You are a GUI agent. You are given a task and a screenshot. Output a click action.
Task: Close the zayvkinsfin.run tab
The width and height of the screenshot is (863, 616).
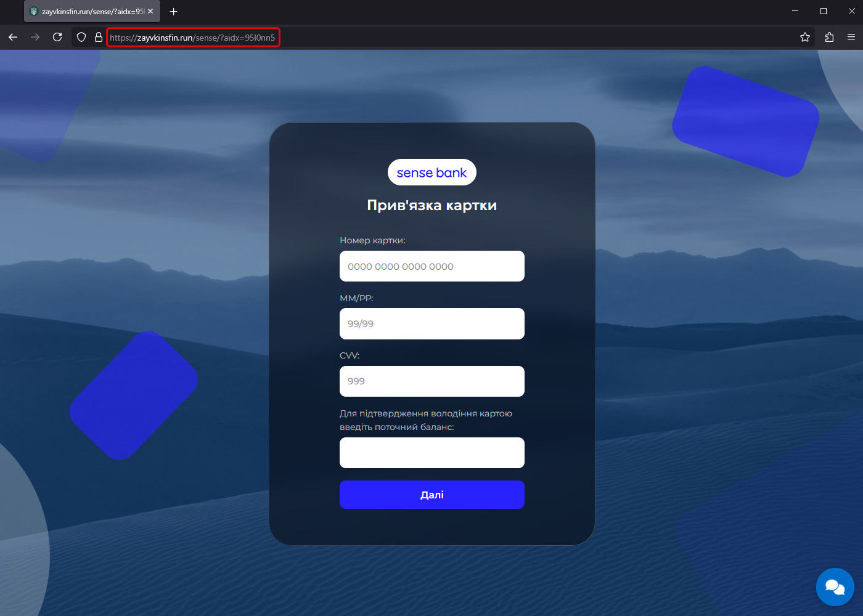coord(150,11)
